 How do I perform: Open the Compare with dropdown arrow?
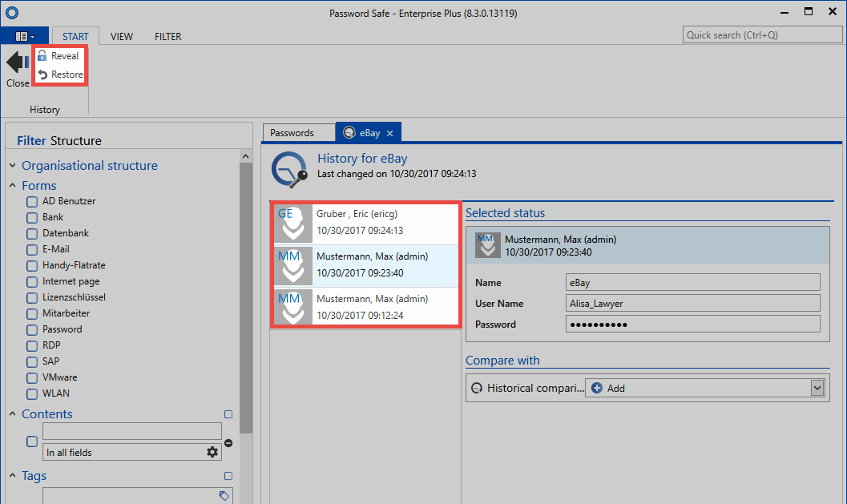click(817, 388)
